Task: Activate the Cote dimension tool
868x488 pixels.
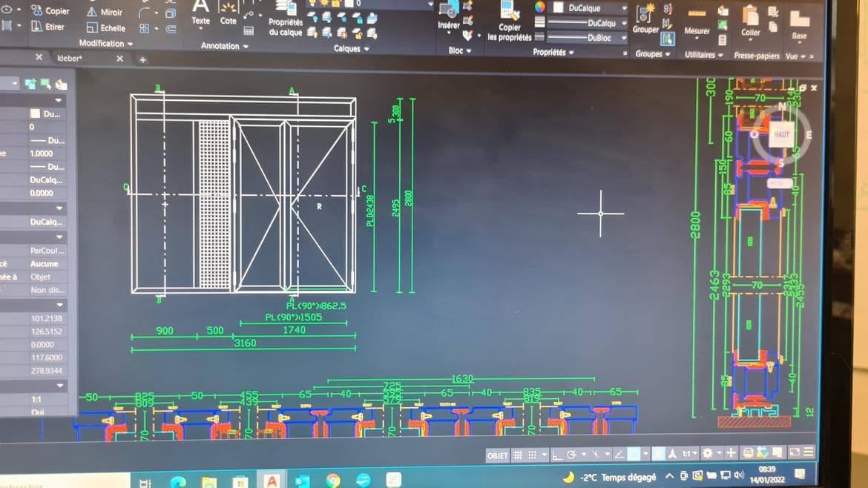Action: tap(228, 13)
